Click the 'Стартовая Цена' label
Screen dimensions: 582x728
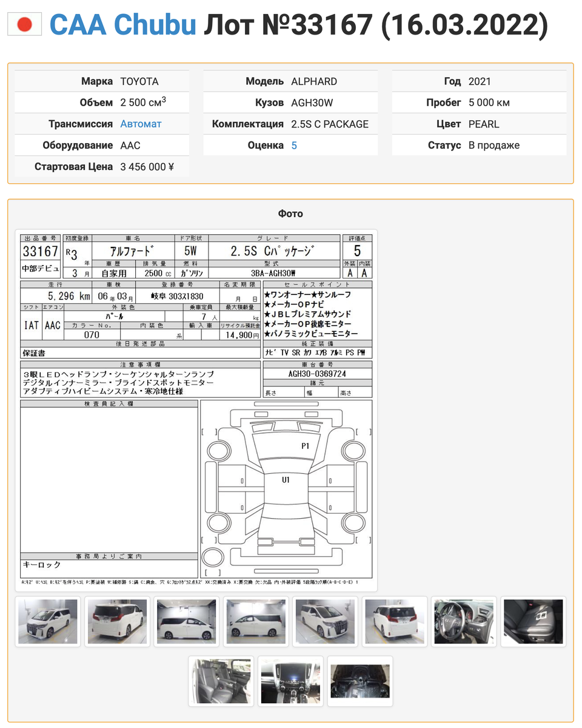click(74, 166)
